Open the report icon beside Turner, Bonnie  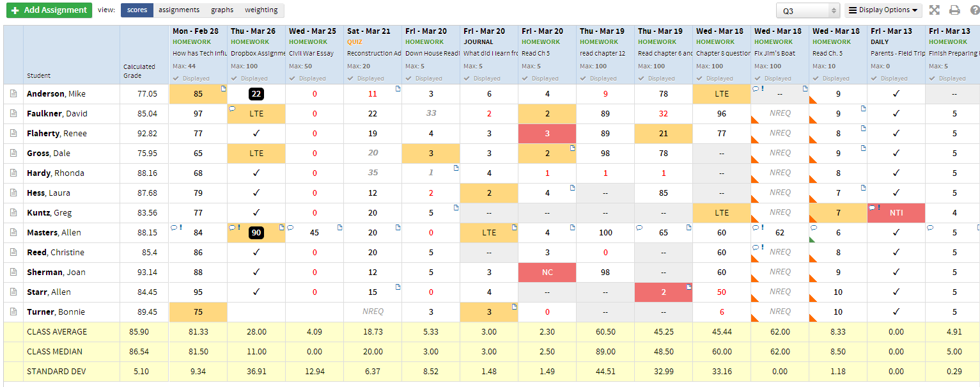pyautogui.click(x=13, y=312)
